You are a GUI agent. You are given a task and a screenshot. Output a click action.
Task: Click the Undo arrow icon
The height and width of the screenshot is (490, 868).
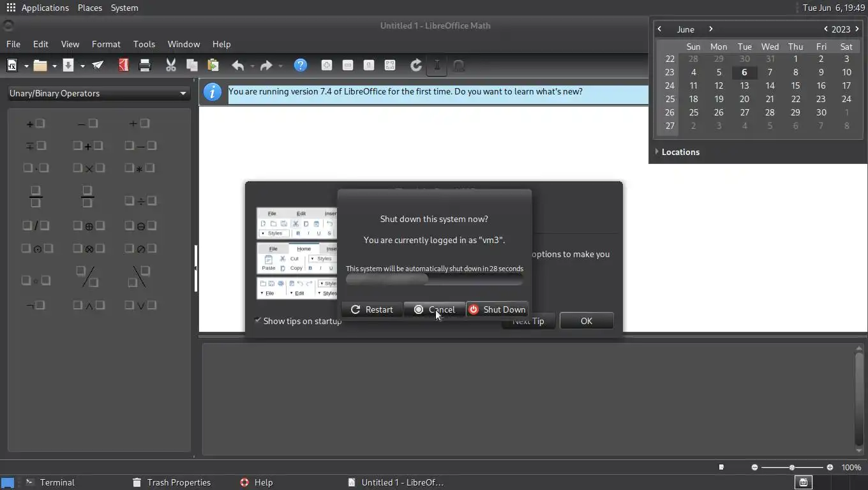(238, 65)
